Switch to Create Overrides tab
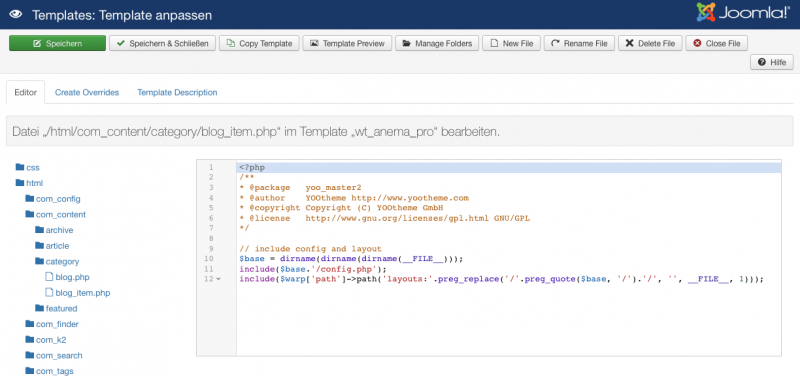The width and height of the screenshot is (800, 376). [87, 92]
